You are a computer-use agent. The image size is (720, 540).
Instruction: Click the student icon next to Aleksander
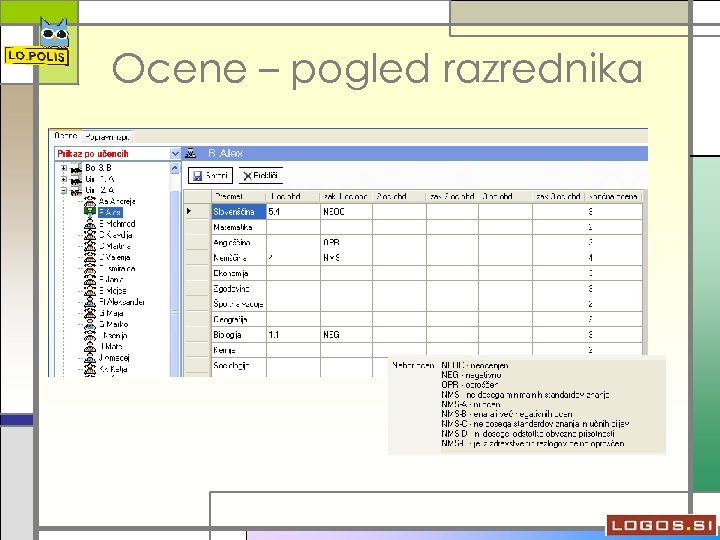coord(90,302)
